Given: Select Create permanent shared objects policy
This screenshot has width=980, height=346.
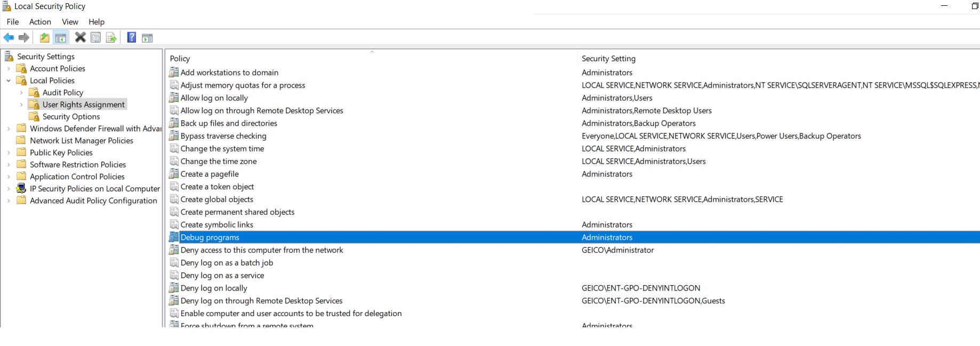Looking at the screenshot, I should [x=237, y=212].
